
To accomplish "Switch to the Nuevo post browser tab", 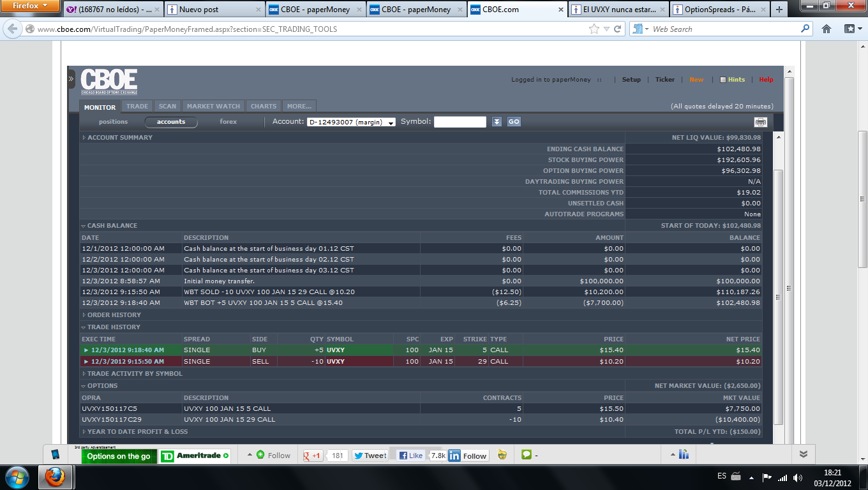I will tap(214, 10).
